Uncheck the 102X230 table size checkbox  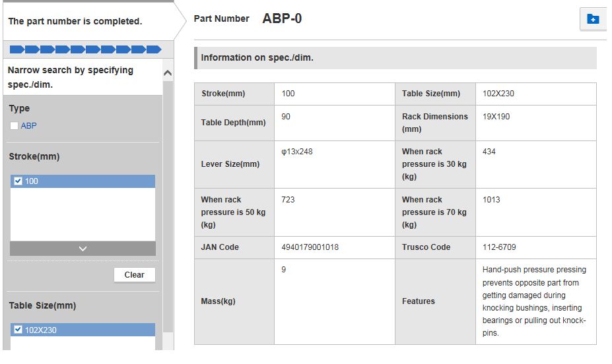point(18,330)
